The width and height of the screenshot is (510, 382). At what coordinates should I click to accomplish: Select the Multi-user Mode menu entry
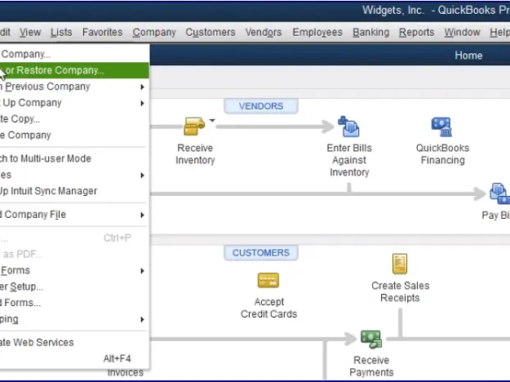(x=74, y=159)
